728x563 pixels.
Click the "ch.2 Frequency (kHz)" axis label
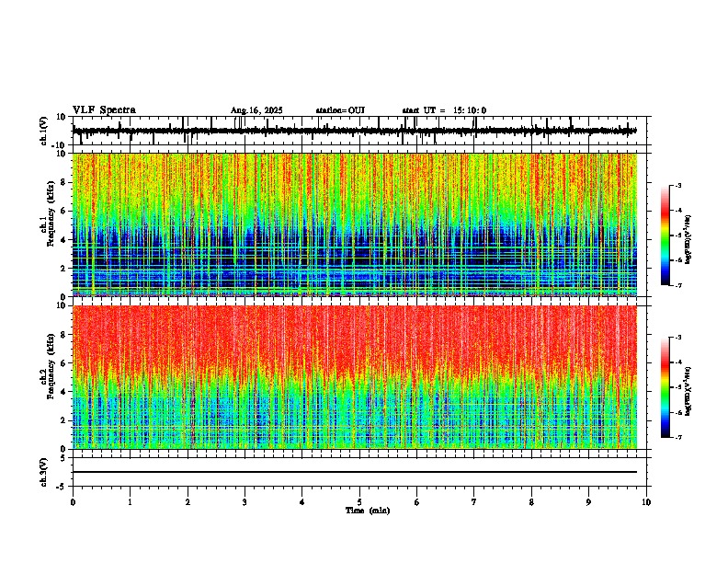click(47, 367)
